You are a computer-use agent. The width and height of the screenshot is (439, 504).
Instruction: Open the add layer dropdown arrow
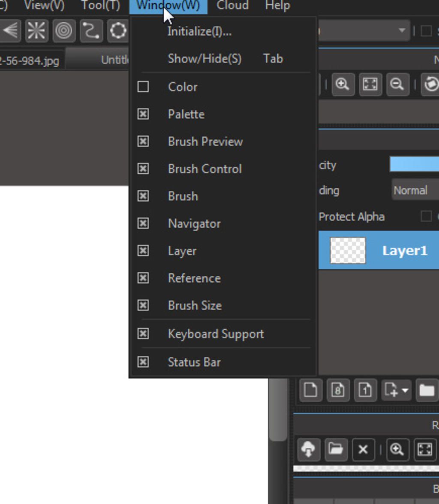(x=405, y=390)
